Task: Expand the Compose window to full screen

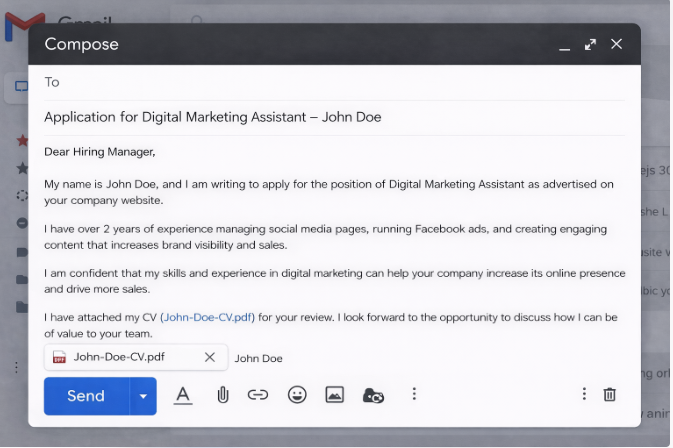Action: (x=590, y=44)
